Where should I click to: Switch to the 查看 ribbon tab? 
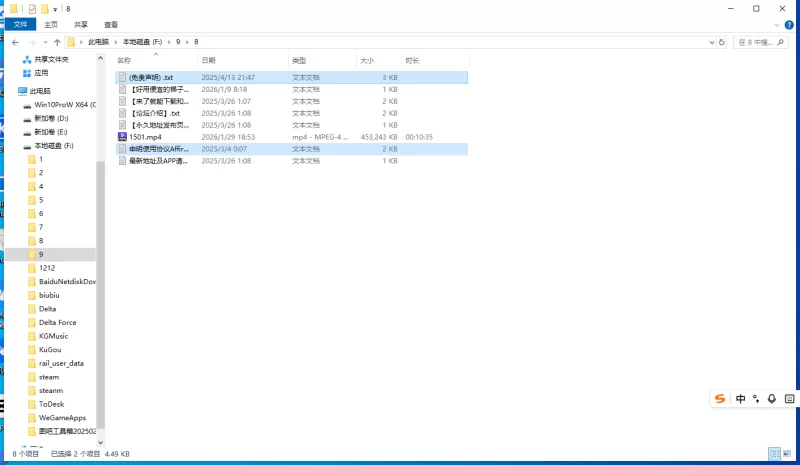click(x=110, y=24)
